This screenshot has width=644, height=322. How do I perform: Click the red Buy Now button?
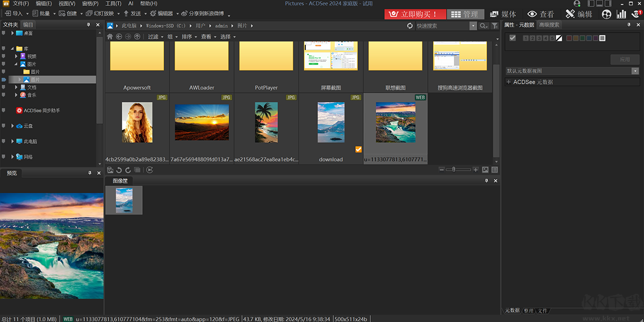pos(415,14)
